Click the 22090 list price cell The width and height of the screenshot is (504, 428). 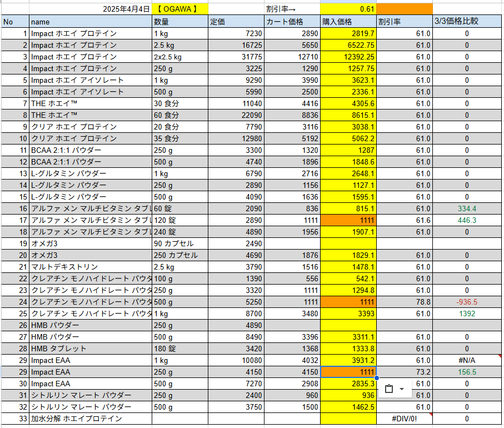click(236, 115)
